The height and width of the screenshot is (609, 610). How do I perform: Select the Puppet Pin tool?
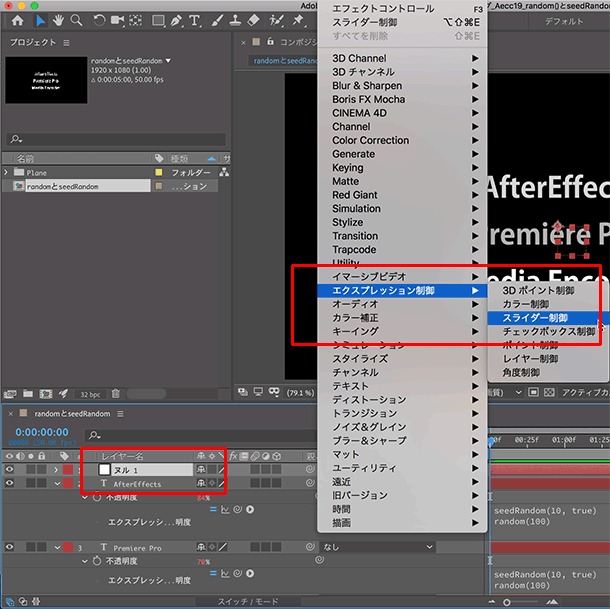(298, 20)
